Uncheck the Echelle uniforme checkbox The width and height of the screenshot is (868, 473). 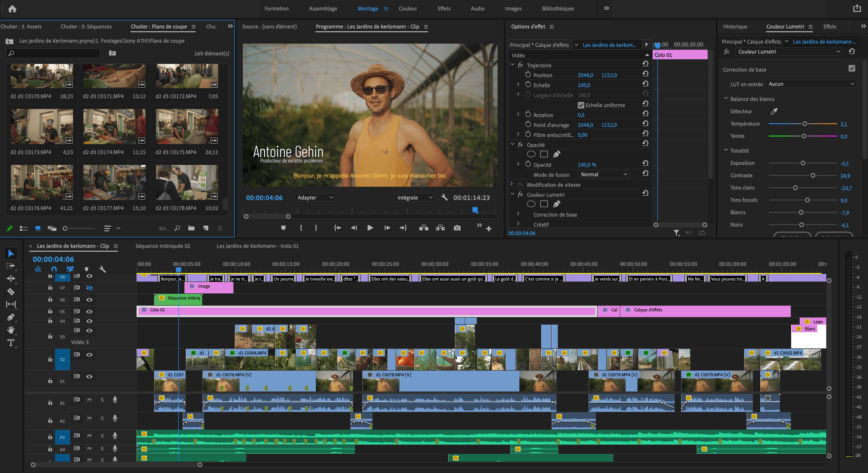pos(581,105)
